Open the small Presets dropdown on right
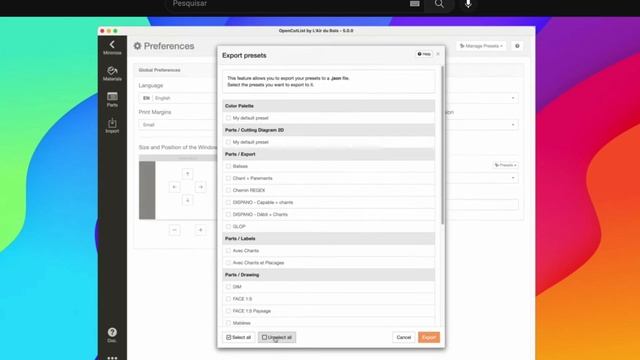This screenshot has height=360, width=640. [x=506, y=165]
